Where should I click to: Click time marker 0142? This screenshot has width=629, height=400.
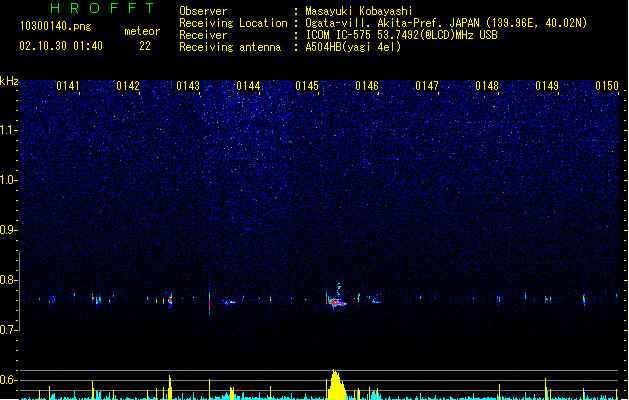[128, 86]
